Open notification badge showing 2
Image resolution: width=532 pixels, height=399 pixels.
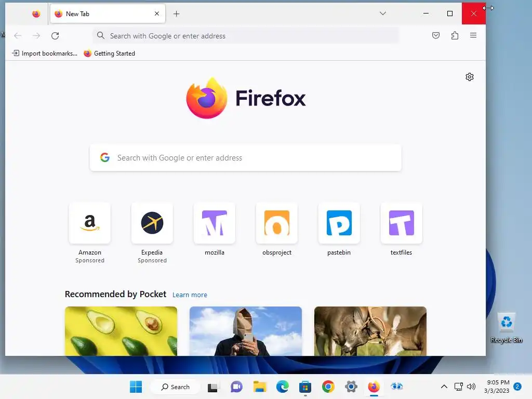(x=517, y=387)
